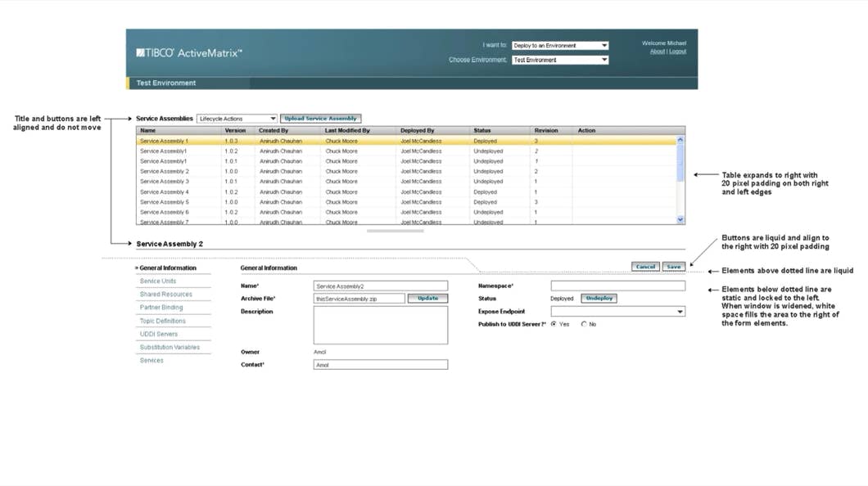
Task: Click the table scrollbar up arrow
Action: (x=680, y=141)
